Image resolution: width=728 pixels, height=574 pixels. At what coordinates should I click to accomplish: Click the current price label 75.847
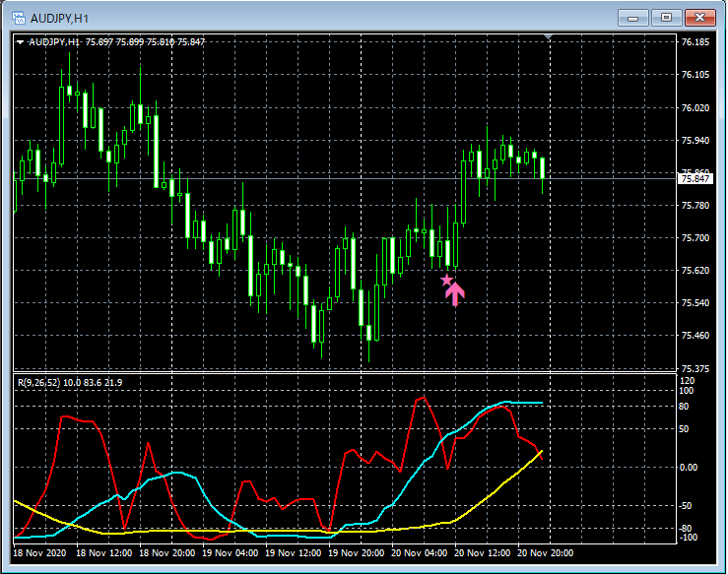pyautogui.click(x=695, y=178)
